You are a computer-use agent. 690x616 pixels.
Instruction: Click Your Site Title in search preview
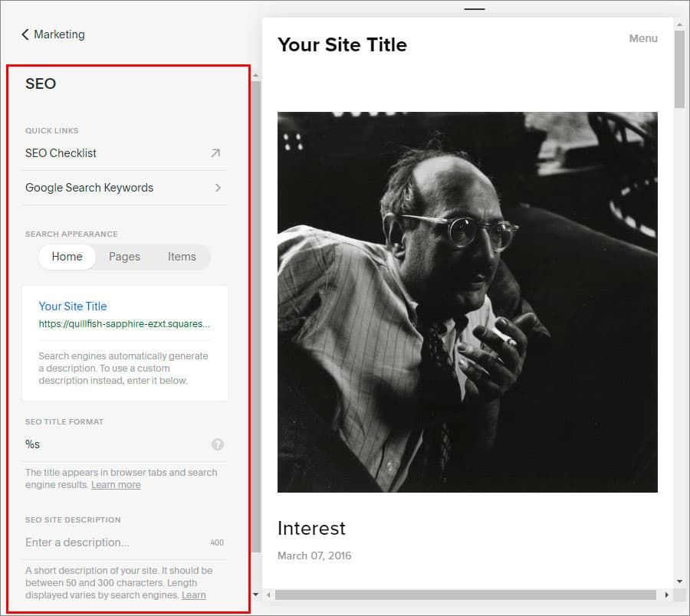pyautogui.click(x=73, y=306)
